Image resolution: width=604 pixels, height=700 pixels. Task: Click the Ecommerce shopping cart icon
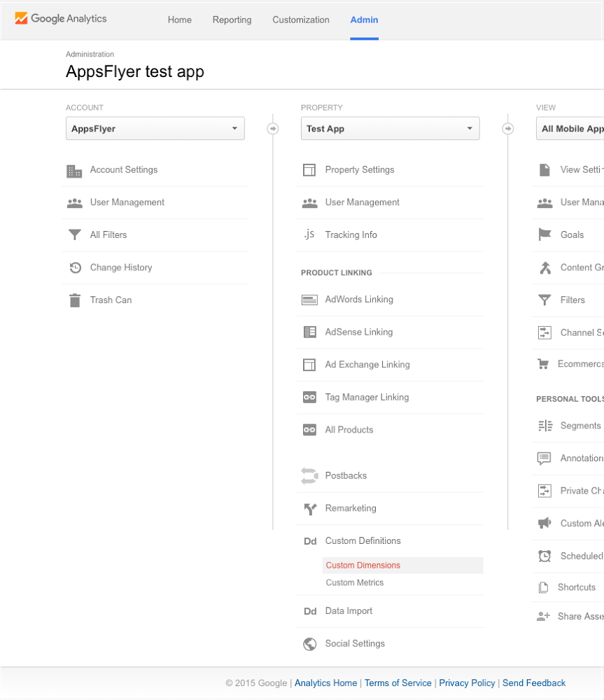[543, 364]
